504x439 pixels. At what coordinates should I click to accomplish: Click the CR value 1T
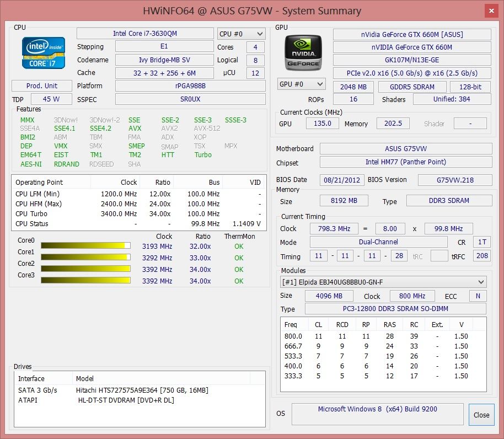point(482,242)
